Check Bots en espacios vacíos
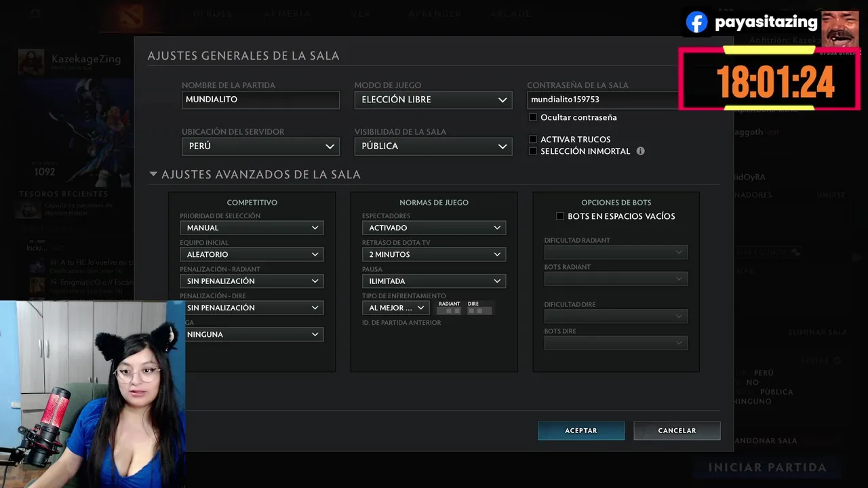This screenshot has height=488, width=868. coord(560,216)
